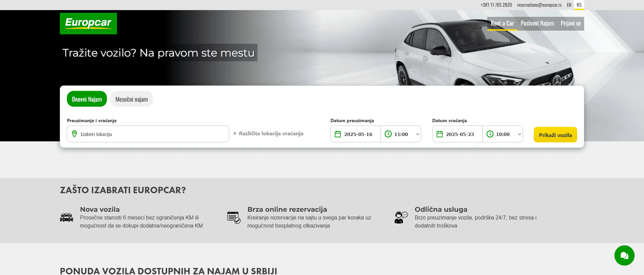Click the calendar-check icon by Brza online rezervacija
This screenshot has height=275, width=644.
pyautogui.click(x=234, y=217)
